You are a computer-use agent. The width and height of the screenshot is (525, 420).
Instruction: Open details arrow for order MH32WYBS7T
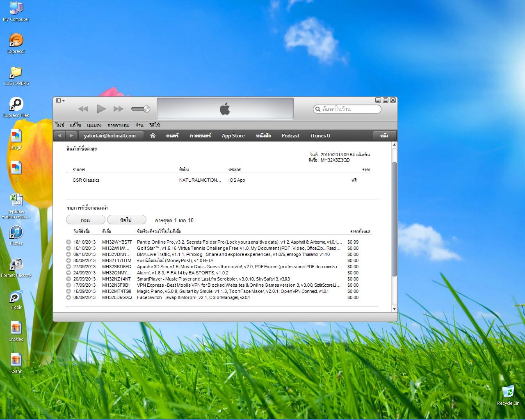pyautogui.click(x=68, y=242)
